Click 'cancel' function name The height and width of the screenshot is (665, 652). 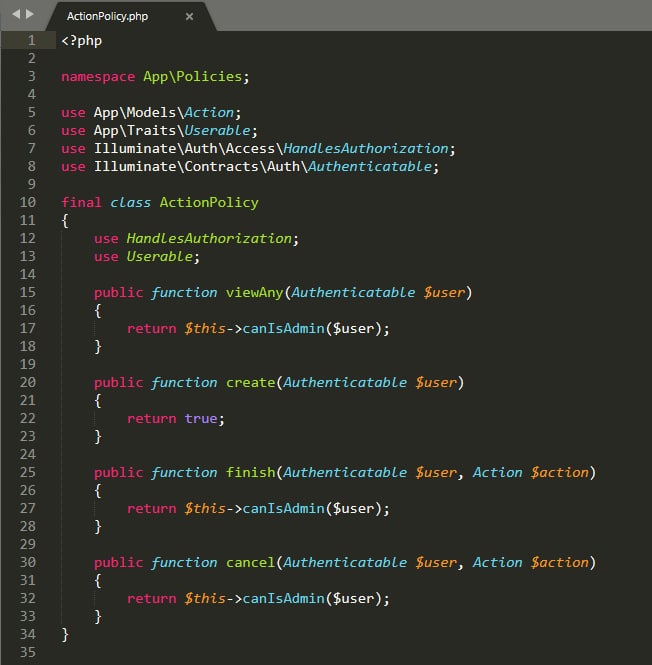(251, 562)
